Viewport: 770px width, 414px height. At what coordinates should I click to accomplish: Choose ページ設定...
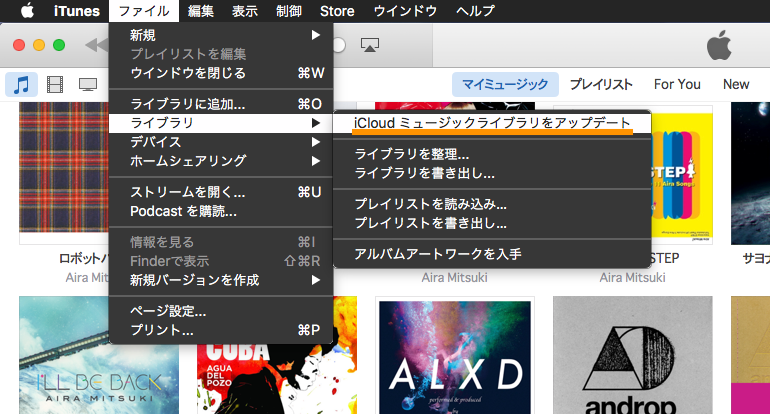coord(221,311)
